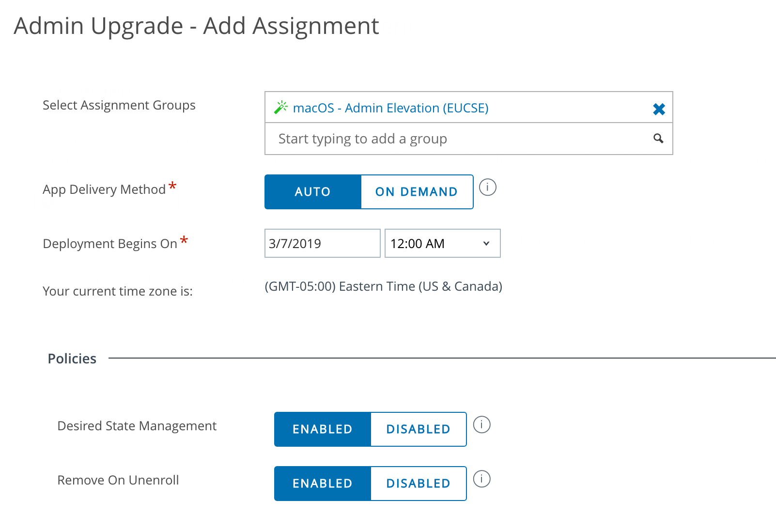
Task: Set Desired State Management to DISABLED
Action: [419, 429]
